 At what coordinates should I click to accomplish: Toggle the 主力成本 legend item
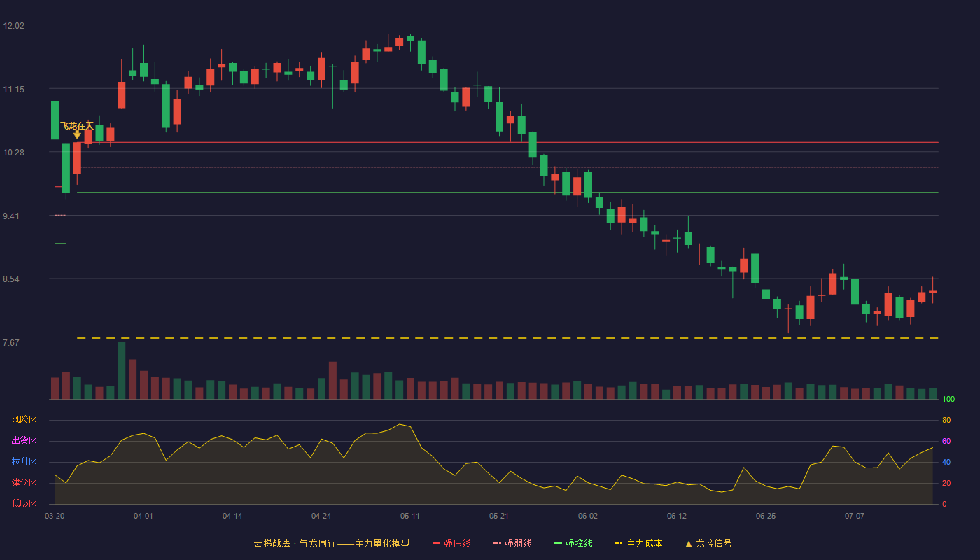point(638,543)
